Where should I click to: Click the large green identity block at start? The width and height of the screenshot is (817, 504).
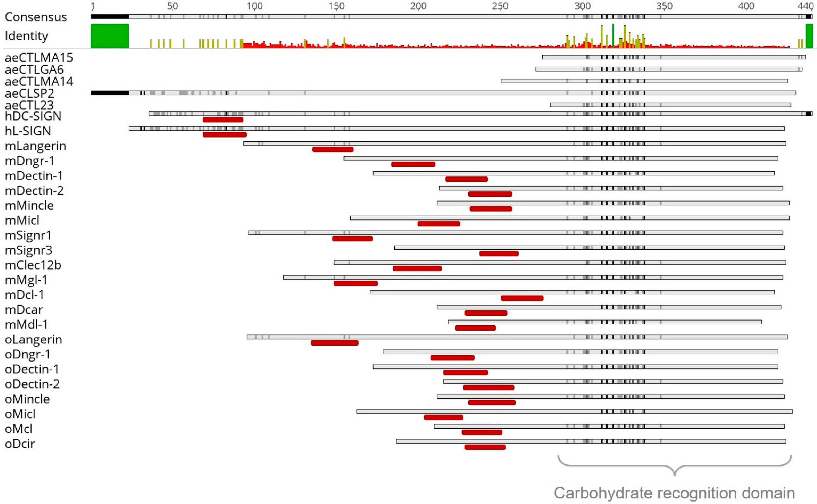pyautogui.click(x=110, y=36)
